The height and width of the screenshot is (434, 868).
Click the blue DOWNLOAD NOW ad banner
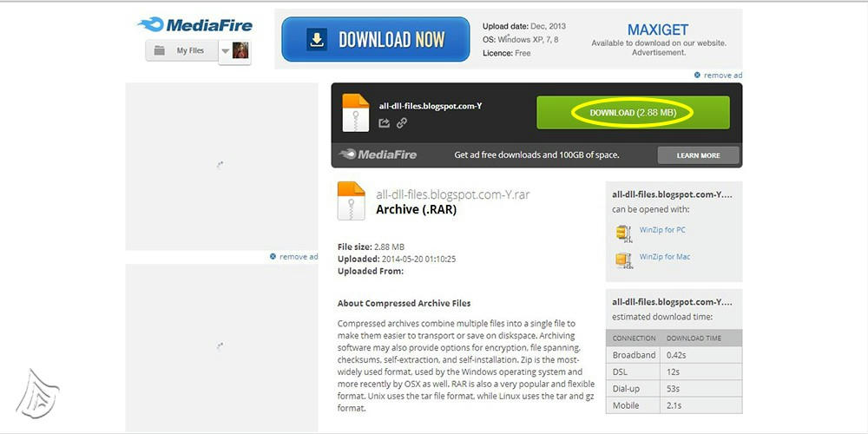click(375, 39)
